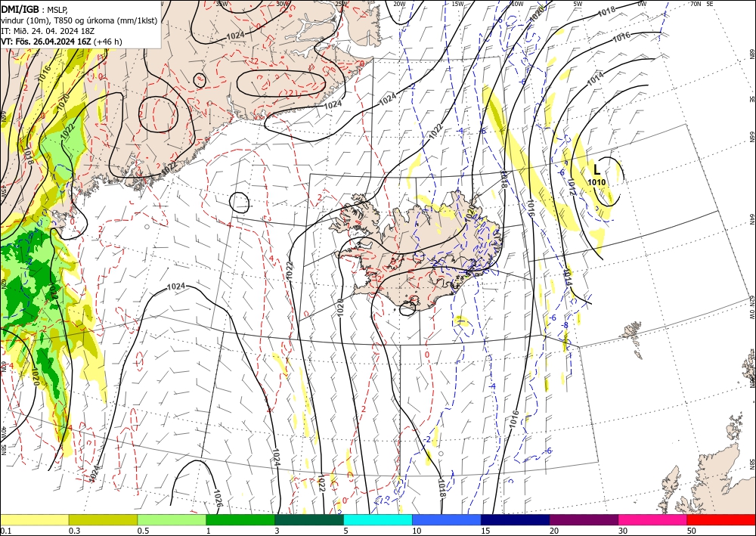
Task: Pick the blue 10 mm legend swatch
Action: tap(447, 519)
